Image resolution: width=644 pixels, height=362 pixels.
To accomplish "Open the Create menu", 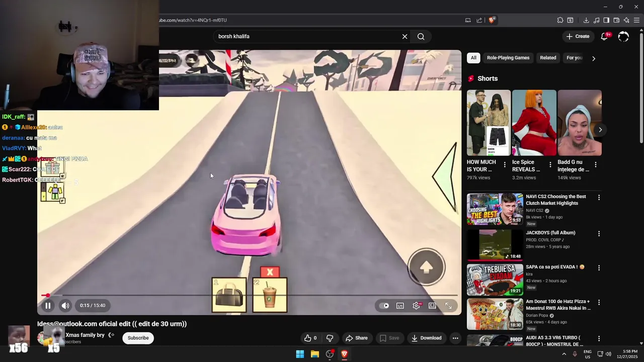I will point(578,36).
